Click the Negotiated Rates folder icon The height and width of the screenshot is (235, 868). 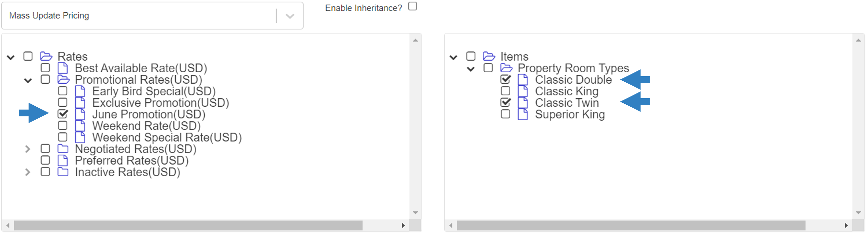click(63, 149)
